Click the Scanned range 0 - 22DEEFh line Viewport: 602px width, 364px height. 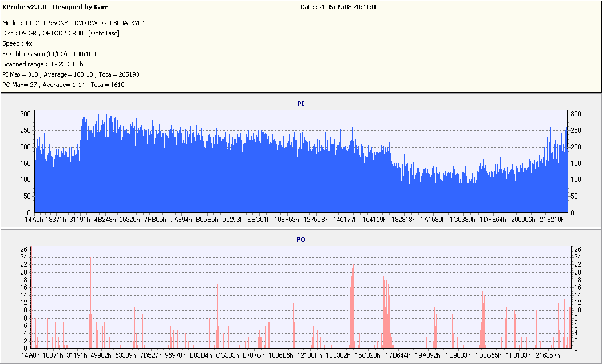(x=42, y=64)
